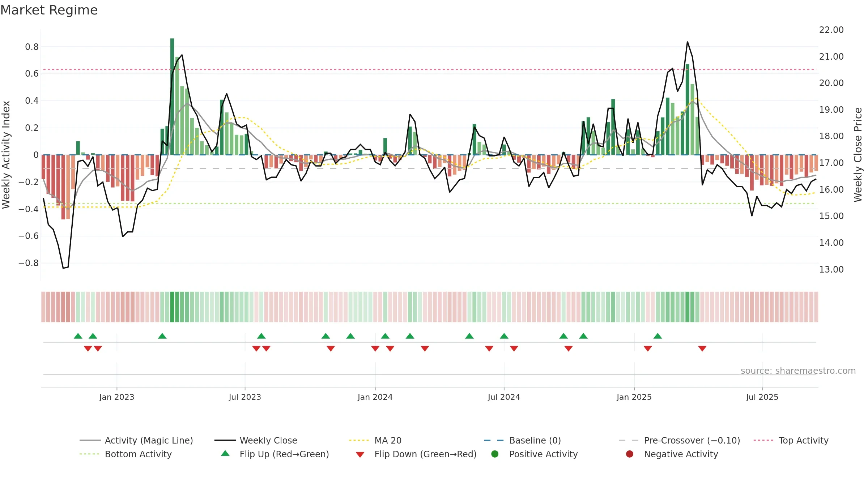Click the Weekly Close Price axis label
The image size is (868, 488).
858,155
